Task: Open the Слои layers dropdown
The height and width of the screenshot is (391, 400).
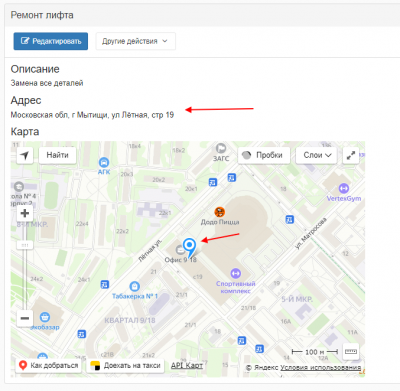Action: (317, 155)
